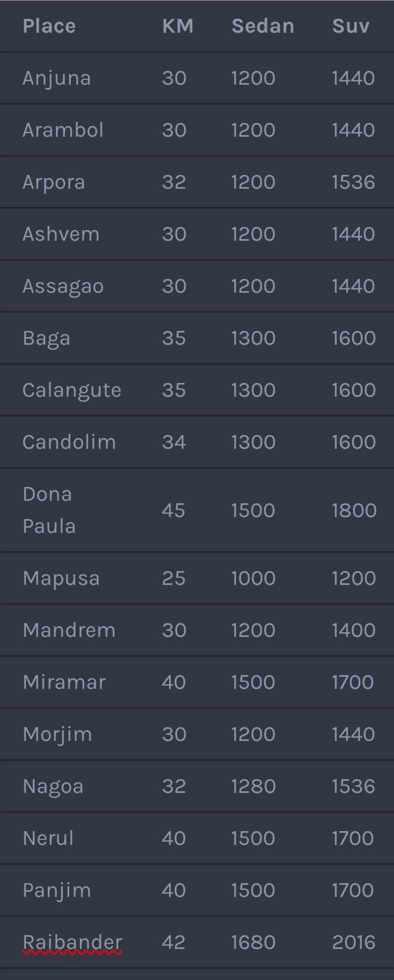Click the Calangute place entry
Image resolution: width=394 pixels, height=980 pixels.
tap(72, 391)
